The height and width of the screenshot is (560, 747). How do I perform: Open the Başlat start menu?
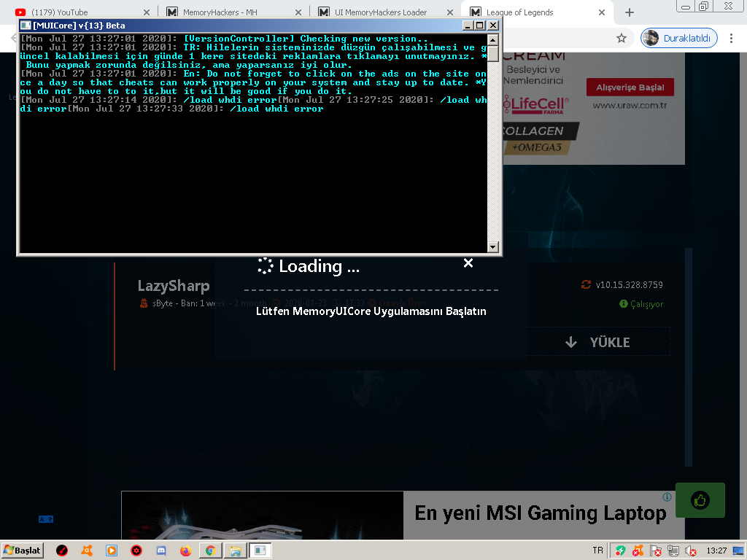pyautogui.click(x=23, y=551)
